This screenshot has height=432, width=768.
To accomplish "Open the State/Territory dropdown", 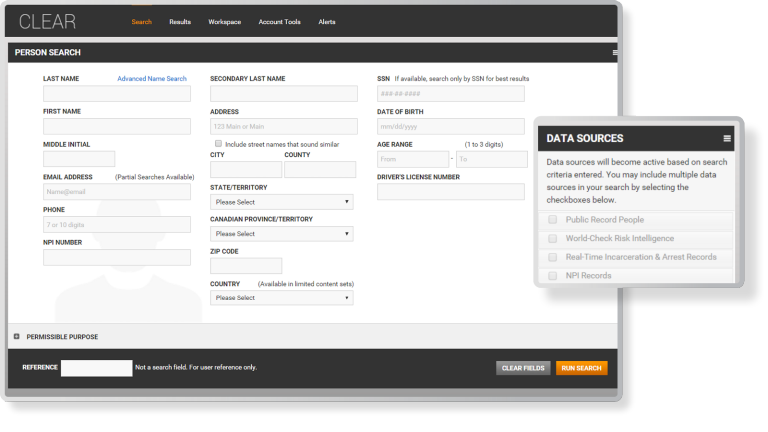I will pos(281,202).
